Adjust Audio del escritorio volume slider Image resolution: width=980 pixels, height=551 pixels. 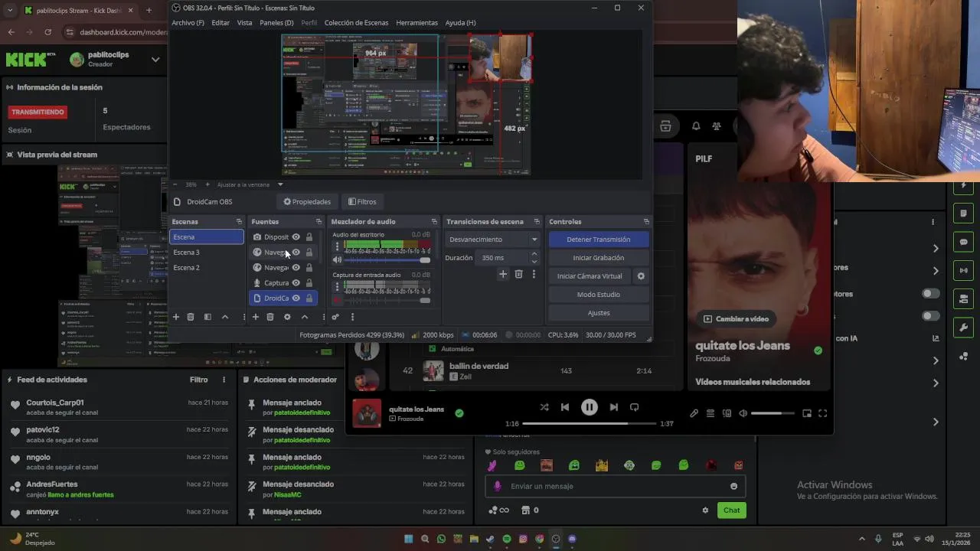coord(387,260)
